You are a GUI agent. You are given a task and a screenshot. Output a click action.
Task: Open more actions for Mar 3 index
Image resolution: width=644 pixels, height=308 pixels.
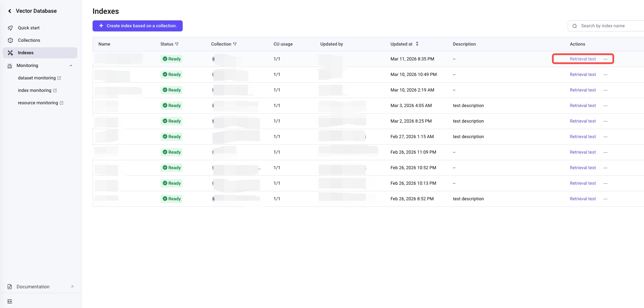coord(605,106)
